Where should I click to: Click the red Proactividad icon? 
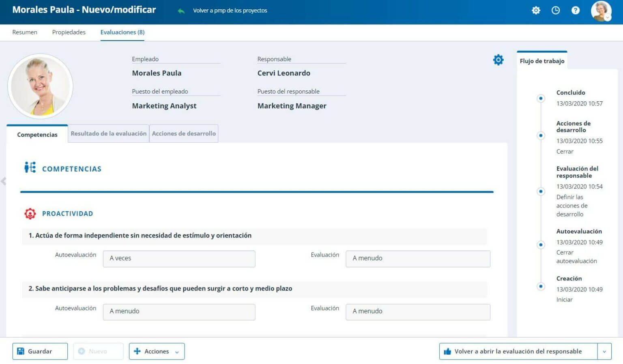coord(30,214)
